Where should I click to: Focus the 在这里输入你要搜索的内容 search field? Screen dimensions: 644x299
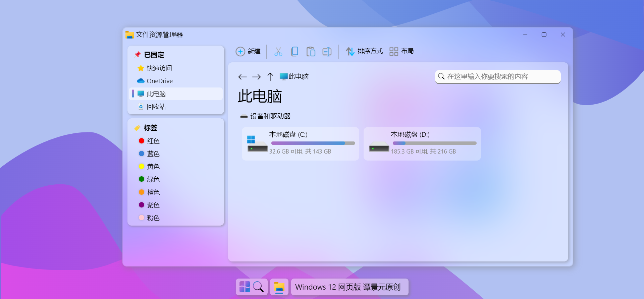coord(498,77)
